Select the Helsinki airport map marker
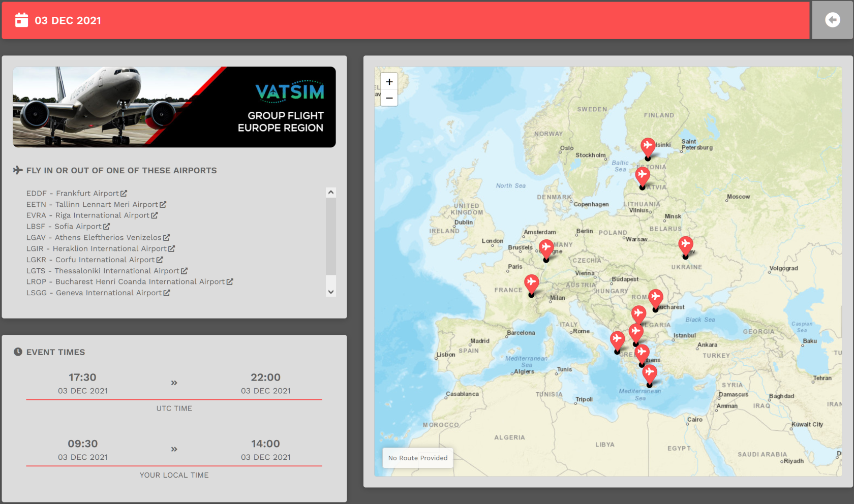Viewport: 854px width, 504px height. coord(648,148)
